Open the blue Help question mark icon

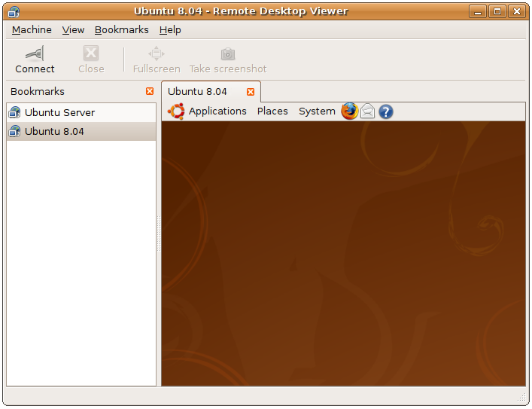pyautogui.click(x=385, y=111)
